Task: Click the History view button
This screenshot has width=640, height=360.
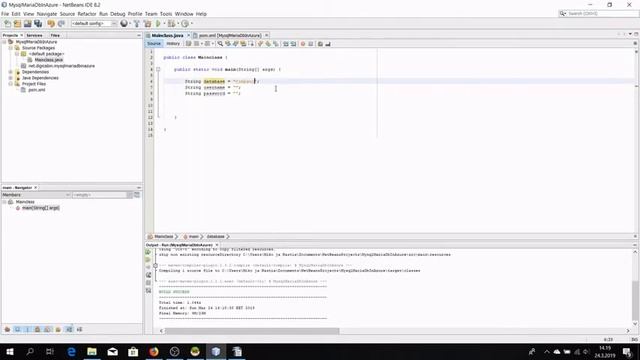Action: (173, 44)
